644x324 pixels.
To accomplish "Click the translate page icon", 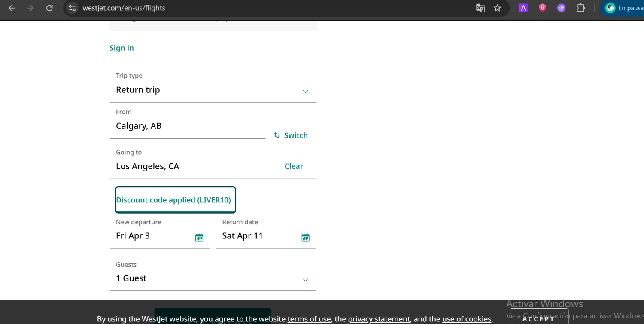I will tap(480, 8).
